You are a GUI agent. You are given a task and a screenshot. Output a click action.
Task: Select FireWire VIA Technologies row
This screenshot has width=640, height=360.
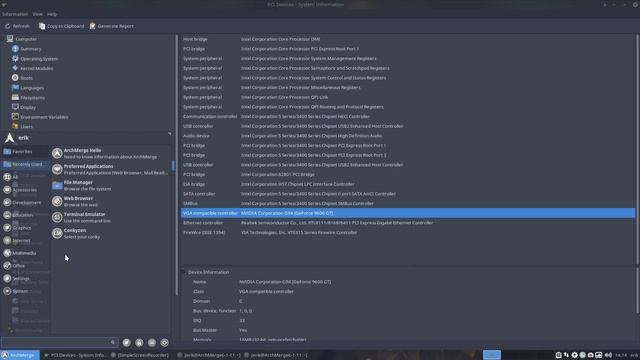[408, 233]
